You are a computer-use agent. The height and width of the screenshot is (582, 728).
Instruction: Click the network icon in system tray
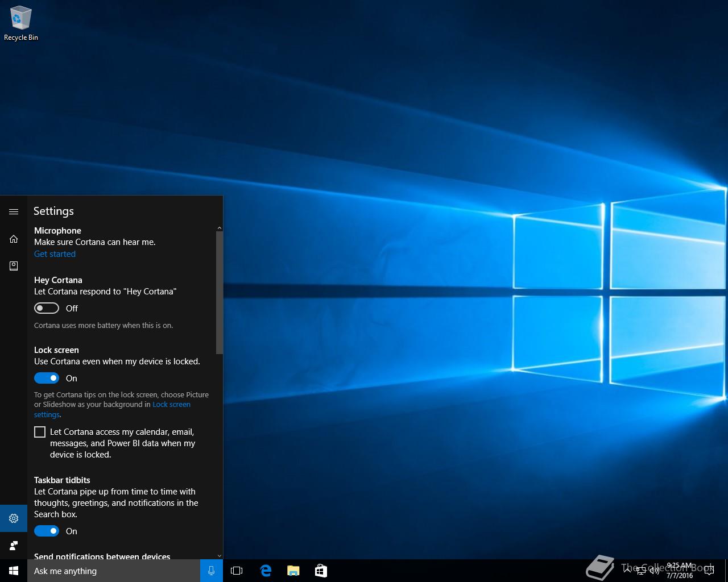(x=641, y=571)
